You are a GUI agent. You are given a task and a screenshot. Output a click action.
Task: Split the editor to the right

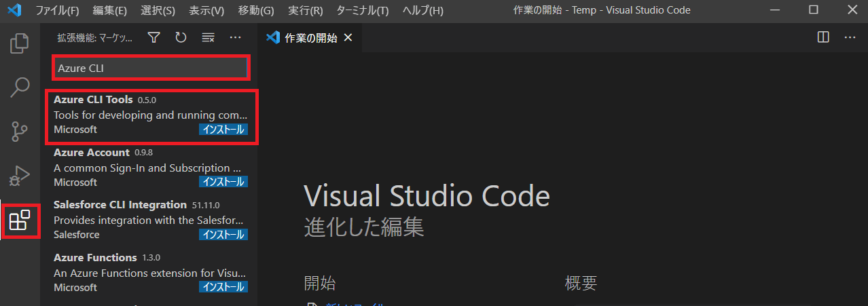tap(823, 37)
